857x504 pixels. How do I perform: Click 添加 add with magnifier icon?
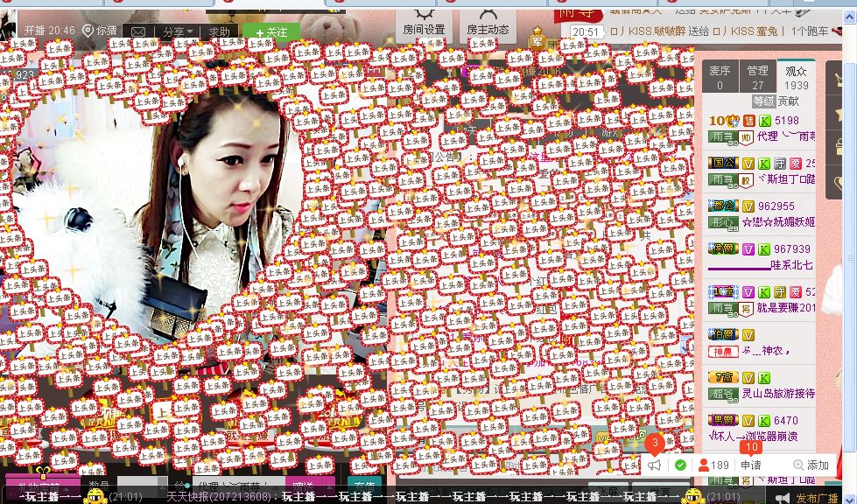[x=811, y=465]
